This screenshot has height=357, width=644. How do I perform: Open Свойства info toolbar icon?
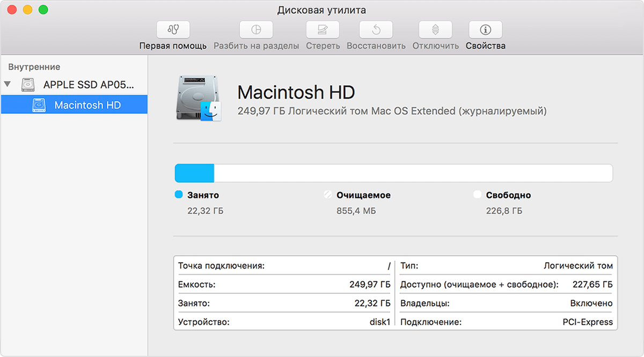coord(486,29)
